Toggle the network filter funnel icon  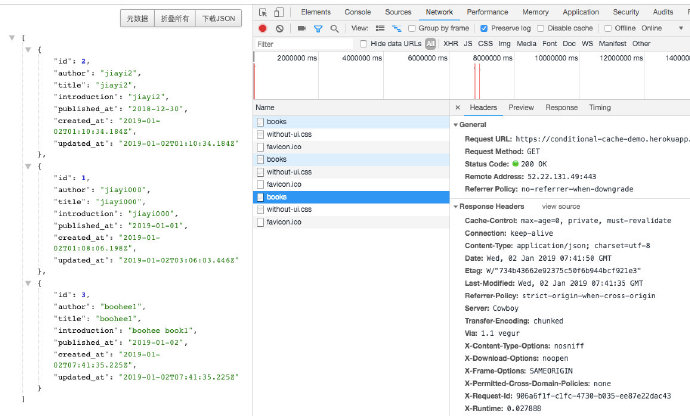point(318,29)
